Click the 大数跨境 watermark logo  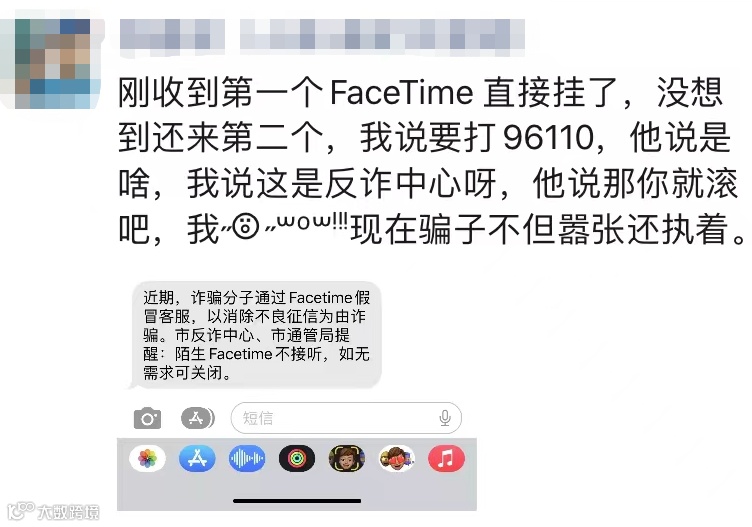(x=54, y=511)
